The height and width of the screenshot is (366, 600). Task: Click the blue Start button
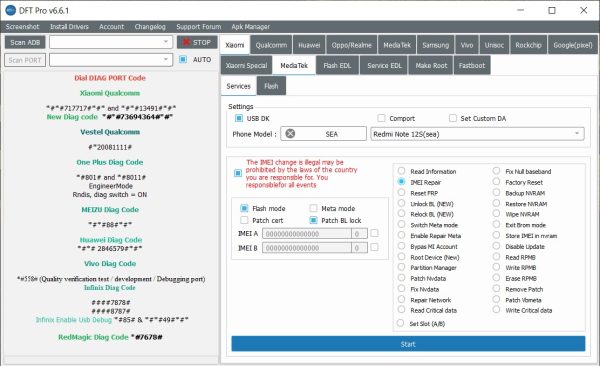point(408,344)
